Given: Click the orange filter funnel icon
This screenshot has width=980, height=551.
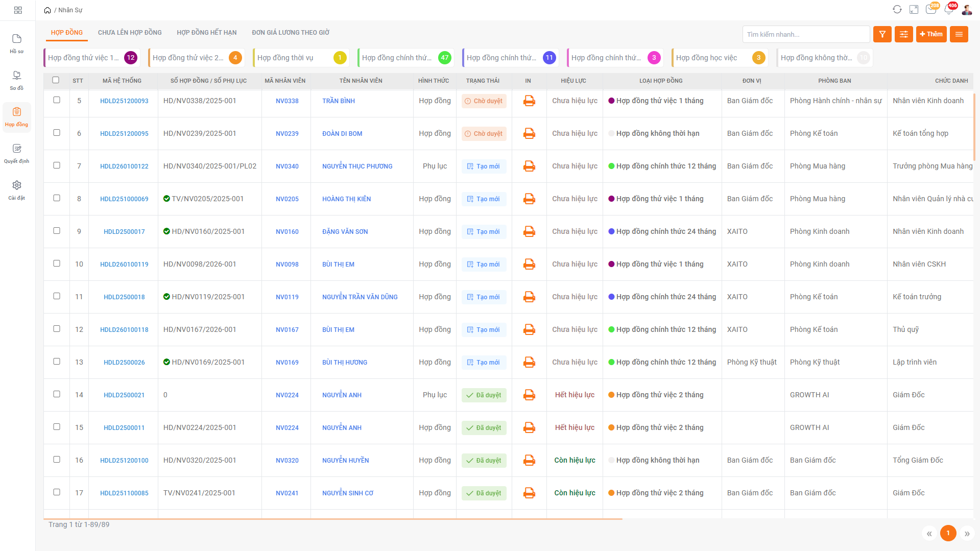Looking at the screenshot, I should click(882, 34).
